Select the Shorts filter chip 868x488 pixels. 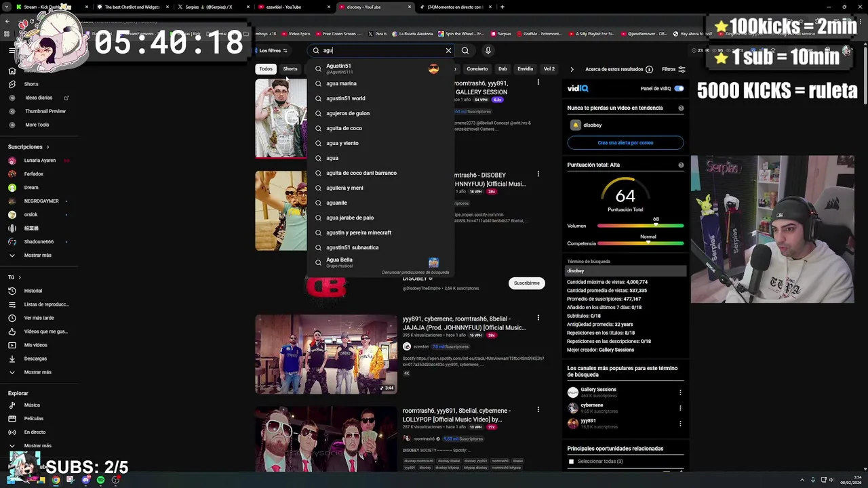(290, 68)
